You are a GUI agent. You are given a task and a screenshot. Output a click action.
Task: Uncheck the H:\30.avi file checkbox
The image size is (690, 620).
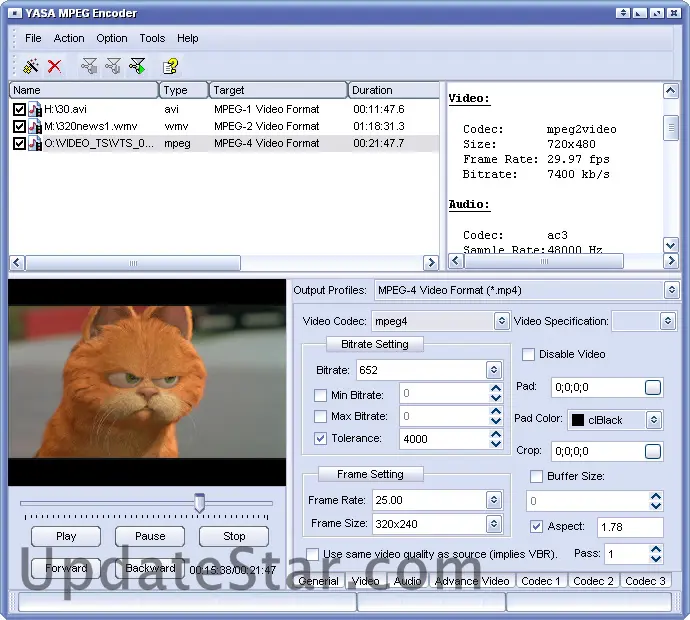point(19,109)
